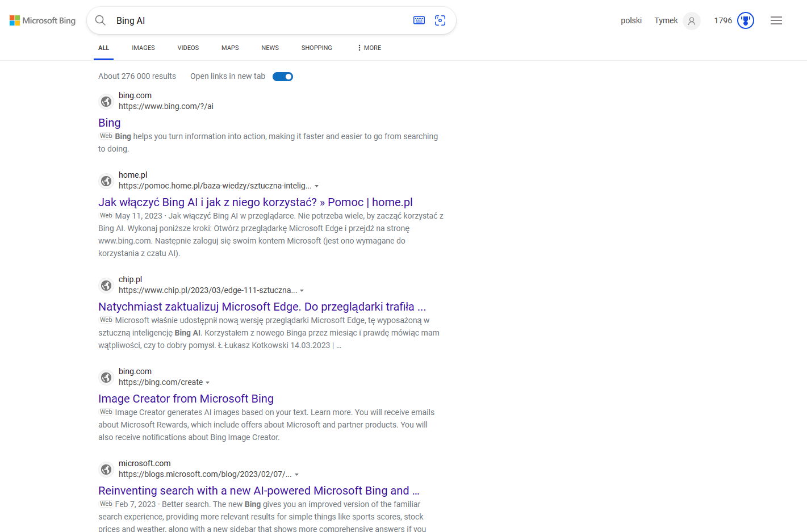Expand dropdown arrow next to chip.pl URL
Viewport: 807px width, 532px height.
[x=302, y=291]
